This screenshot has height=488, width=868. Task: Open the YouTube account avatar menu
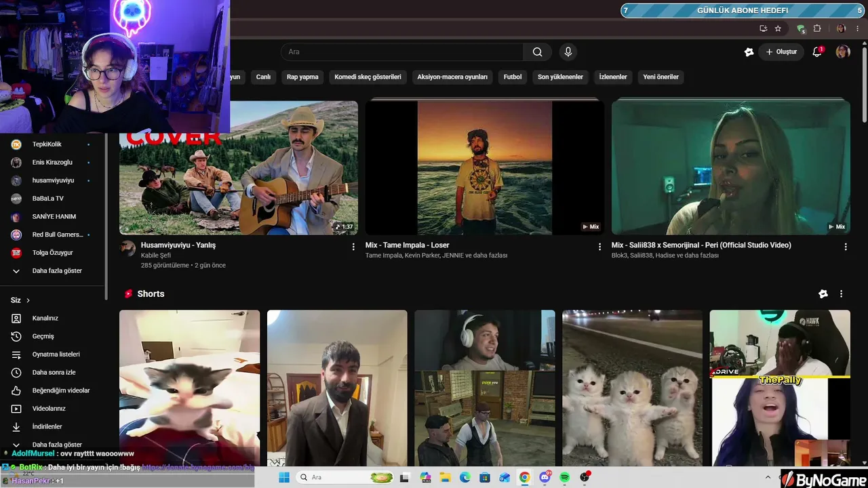[843, 52]
